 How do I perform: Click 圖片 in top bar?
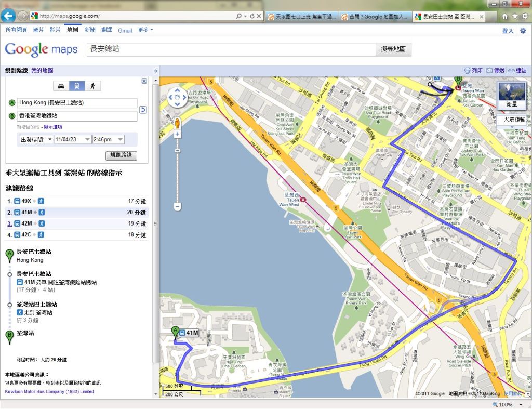[x=38, y=30]
